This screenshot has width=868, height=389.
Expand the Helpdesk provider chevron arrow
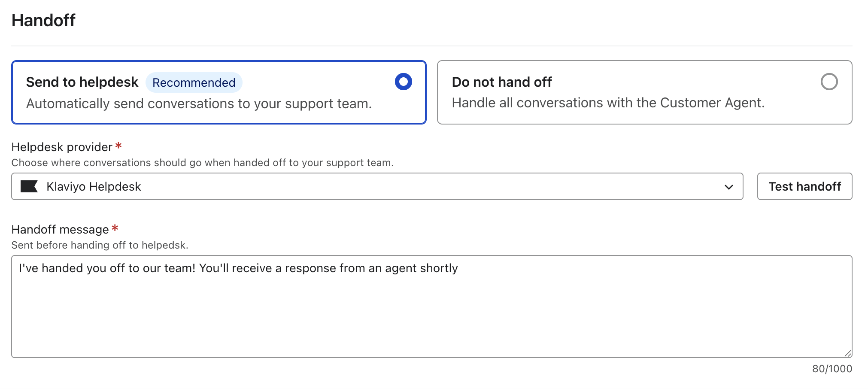(728, 187)
